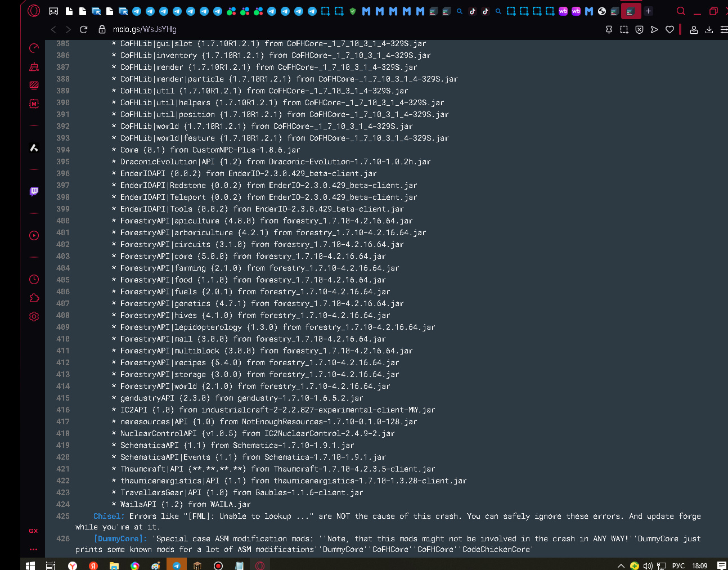The image size is (728, 570).
Task: Click the browser forward arrow
Action: pos(68,29)
